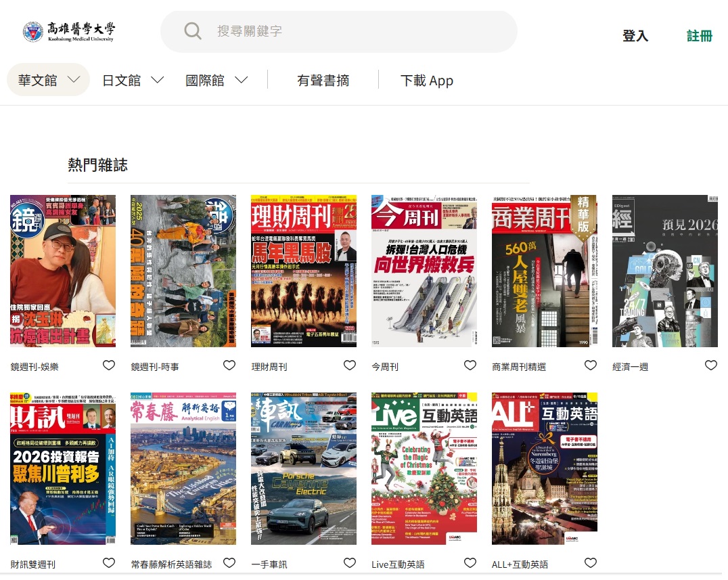Click the Kaohsiung Medical University logo

68,31
